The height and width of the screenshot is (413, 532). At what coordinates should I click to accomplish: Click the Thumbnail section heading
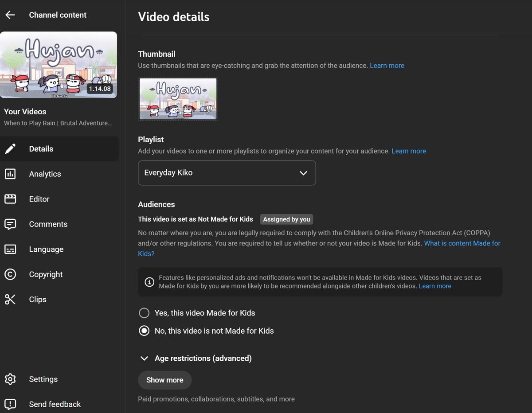(x=156, y=54)
